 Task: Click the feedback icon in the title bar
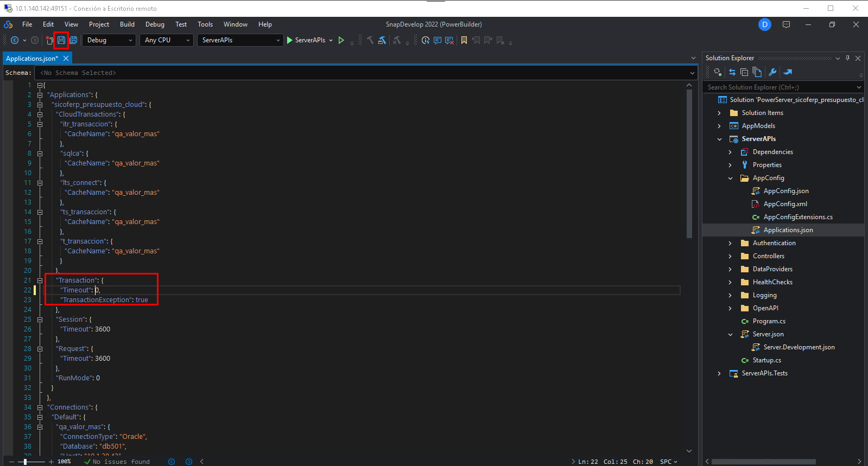[787, 24]
